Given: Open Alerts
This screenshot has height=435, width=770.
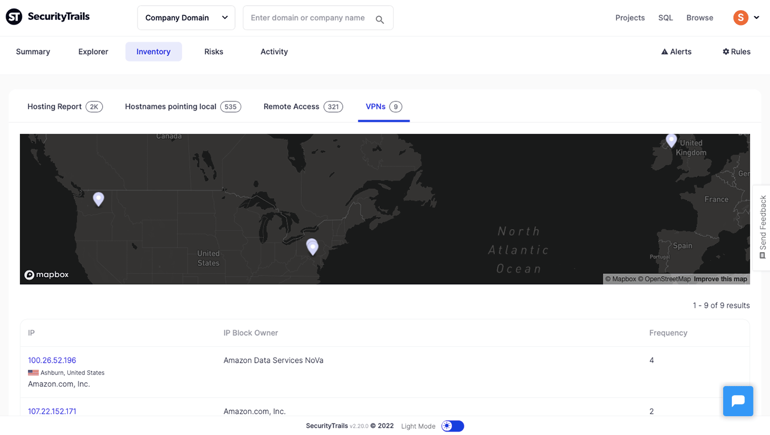Looking at the screenshot, I should (x=676, y=52).
